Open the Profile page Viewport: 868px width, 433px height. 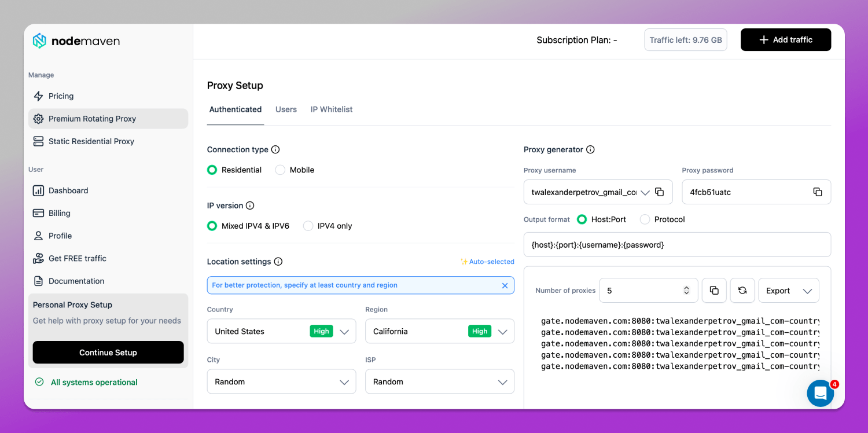(108, 236)
